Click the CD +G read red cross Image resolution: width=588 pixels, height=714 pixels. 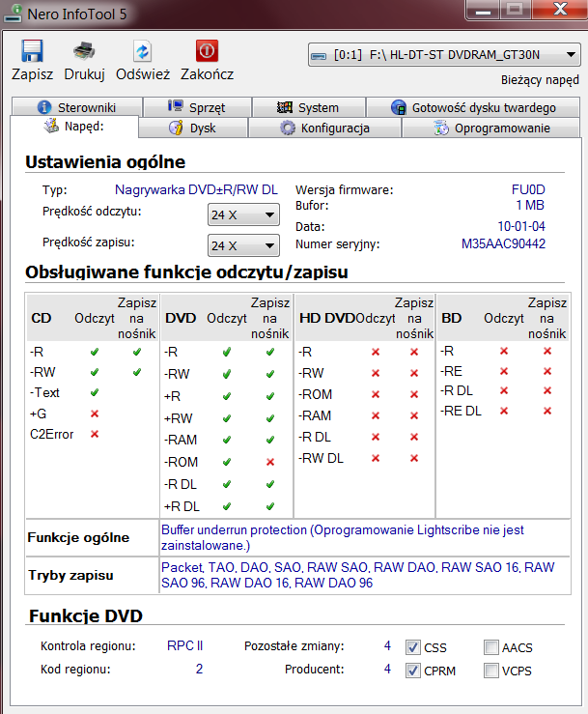(95, 414)
